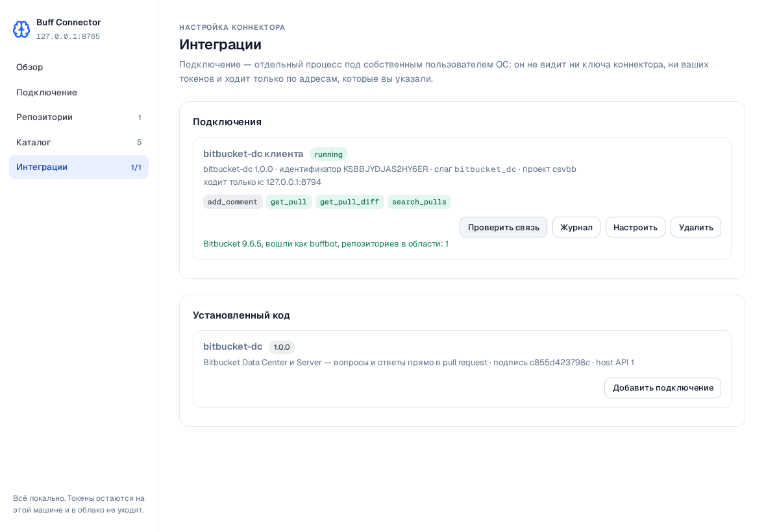Open Репозитории sidebar item
766x532 pixels.
click(79, 117)
